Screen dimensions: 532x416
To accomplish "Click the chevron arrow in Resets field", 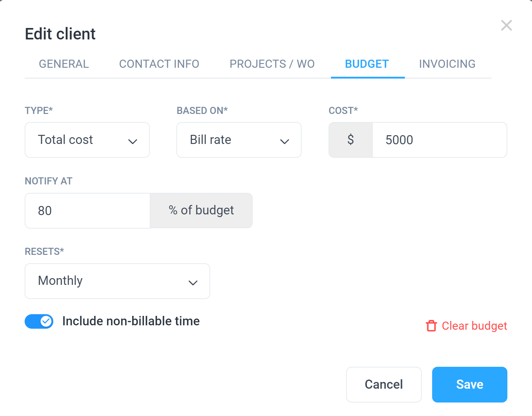I will tap(193, 283).
